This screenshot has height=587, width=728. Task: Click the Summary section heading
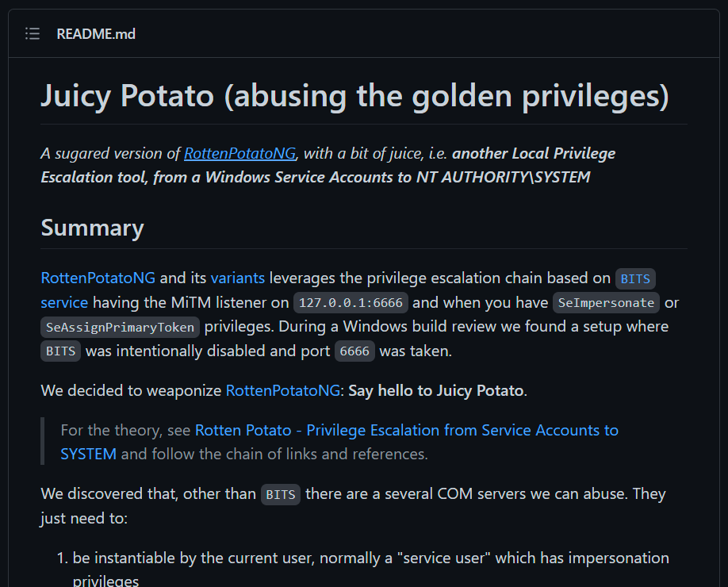pos(93,228)
